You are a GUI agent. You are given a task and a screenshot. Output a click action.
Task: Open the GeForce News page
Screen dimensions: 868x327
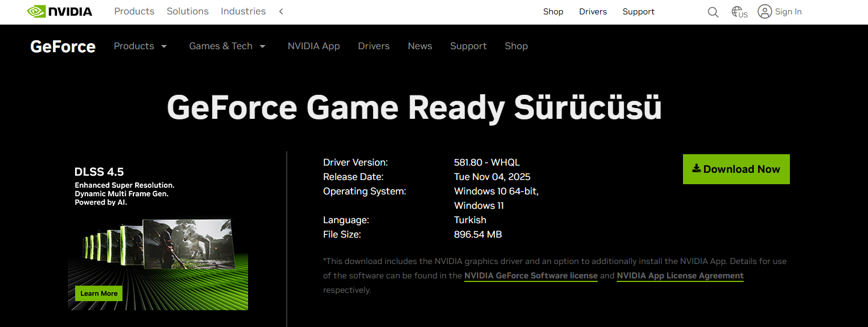[x=420, y=46]
